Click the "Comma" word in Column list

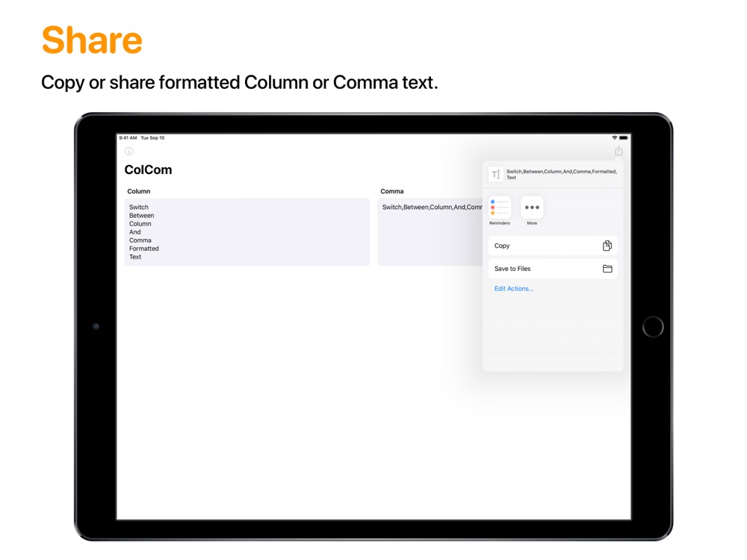tap(140, 240)
